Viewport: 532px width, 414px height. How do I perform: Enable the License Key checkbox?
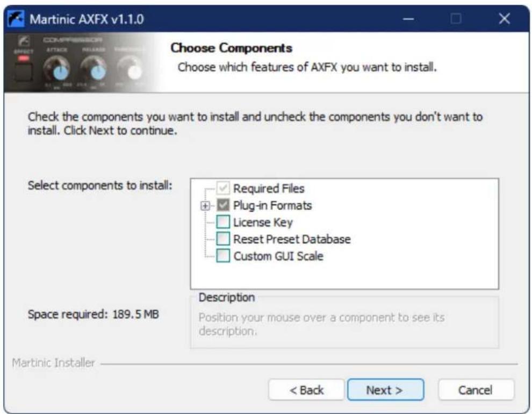tap(223, 222)
